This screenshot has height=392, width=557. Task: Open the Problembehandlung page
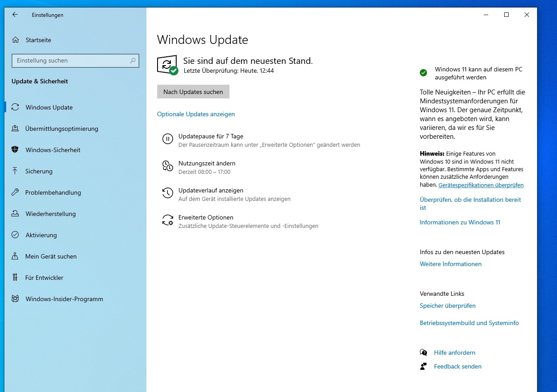pyautogui.click(x=75, y=192)
